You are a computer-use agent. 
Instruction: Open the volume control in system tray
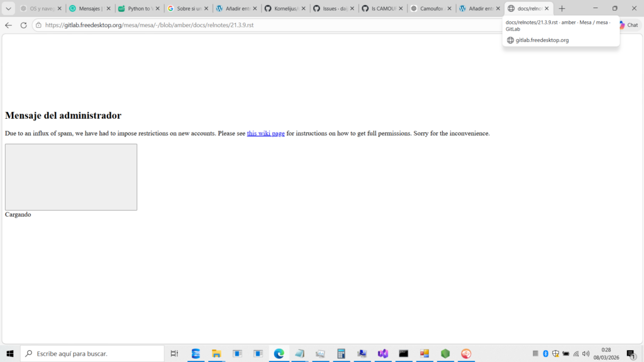pyautogui.click(x=586, y=354)
